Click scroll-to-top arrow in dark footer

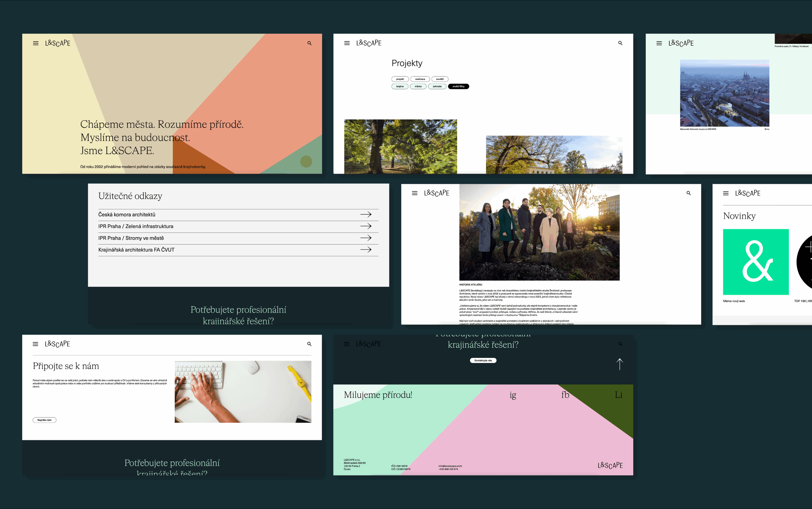click(620, 364)
